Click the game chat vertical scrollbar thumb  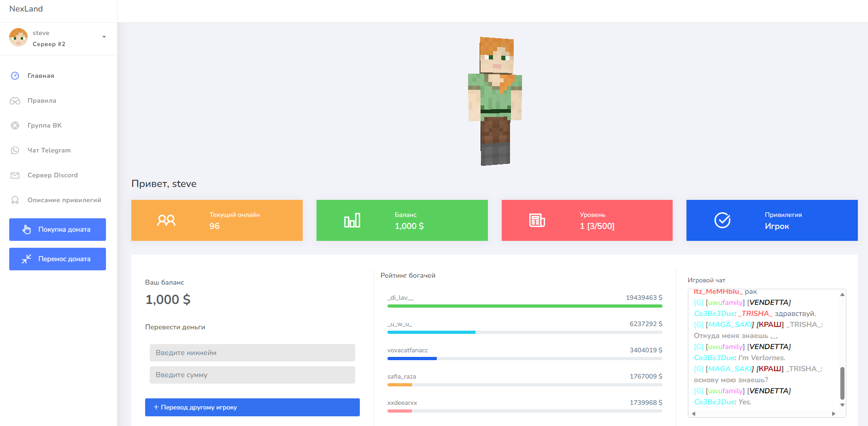(842, 383)
